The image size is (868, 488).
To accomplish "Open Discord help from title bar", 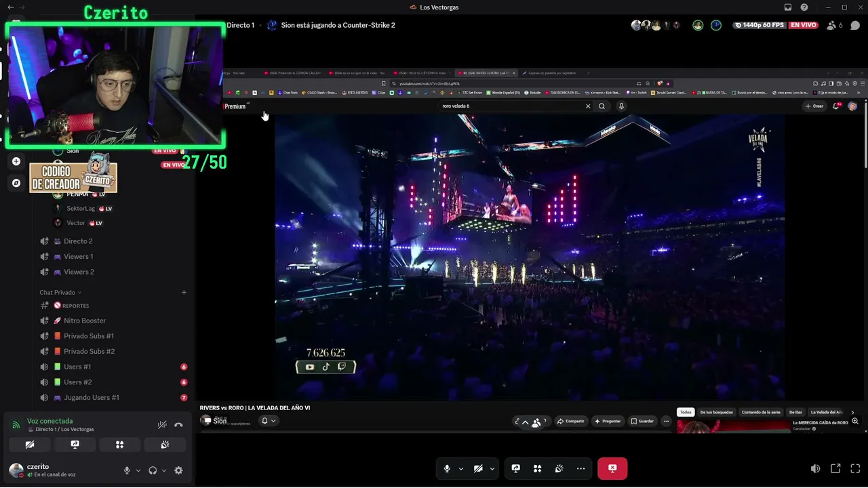I will [804, 7].
